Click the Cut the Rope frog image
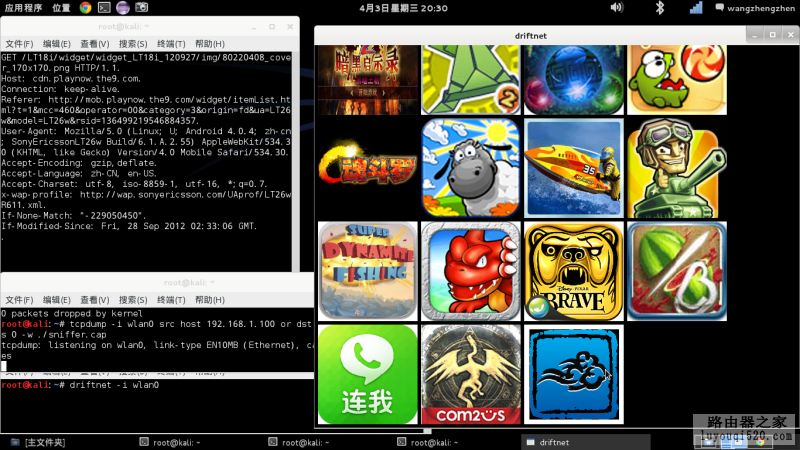Viewport: 800px width, 450px height. (x=677, y=80)
